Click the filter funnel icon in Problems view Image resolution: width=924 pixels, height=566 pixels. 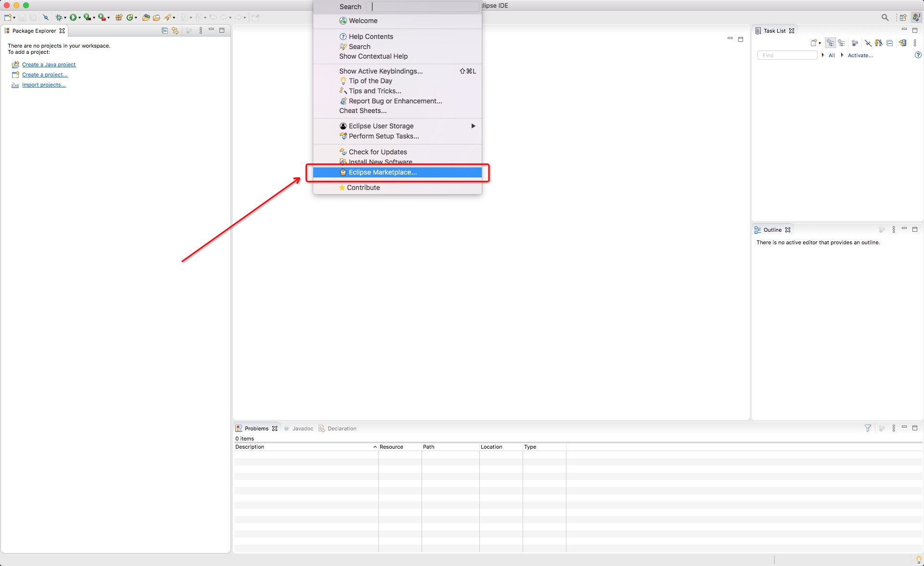868,428
